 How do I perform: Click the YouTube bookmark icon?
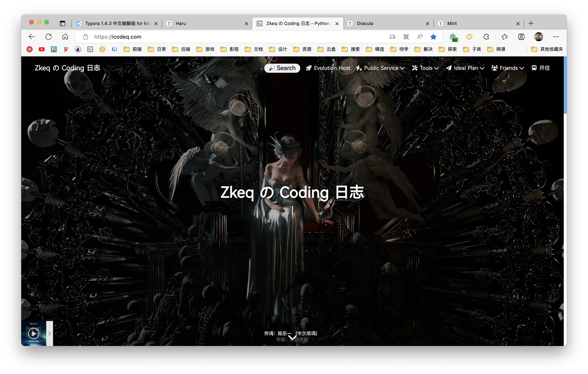pyautogui.click(x=41, y=49)
